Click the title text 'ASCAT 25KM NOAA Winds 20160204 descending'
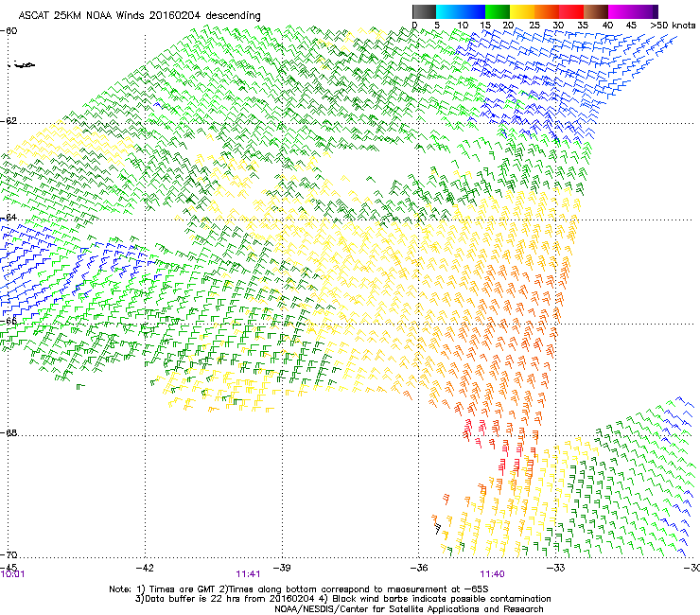Viewport: 700px width, 615px height. pos(139,15)
